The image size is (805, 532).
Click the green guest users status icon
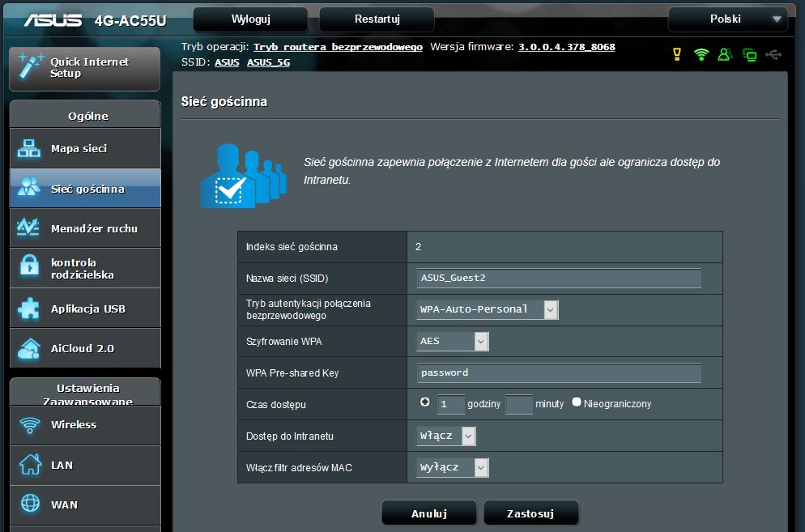pyautogui.click(x=725, y=54)
